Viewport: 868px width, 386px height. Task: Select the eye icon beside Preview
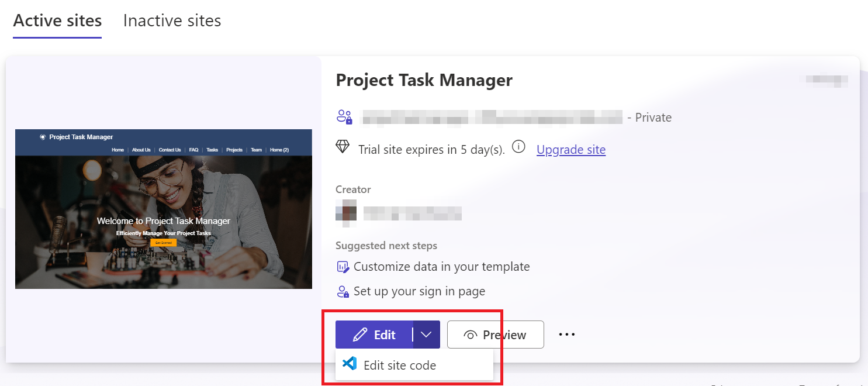(x=470, y=335)
